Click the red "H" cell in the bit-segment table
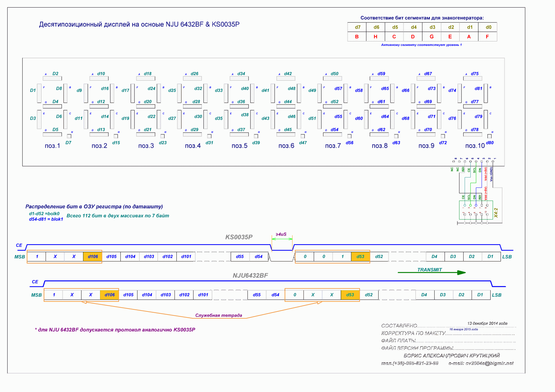This screenshot has height=392, width=555. (375, 37)
